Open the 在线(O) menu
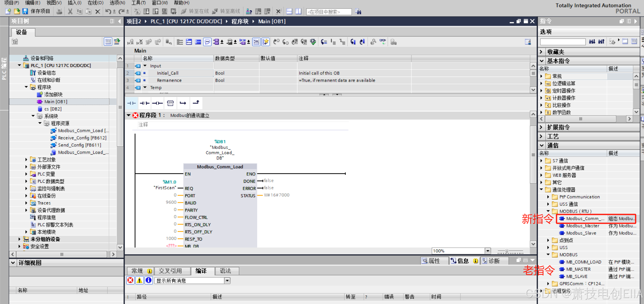Screen dimensions: 644x304 click(95, 3)
